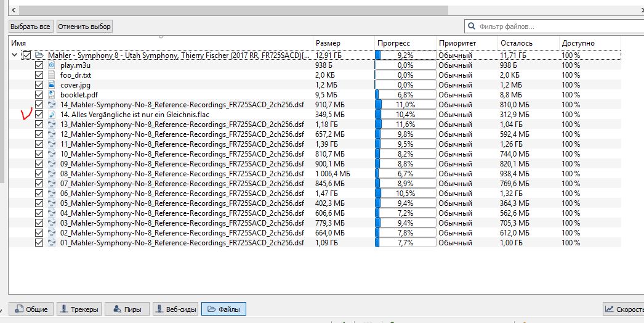Click file icon of 09_Mahler dsf track
The image size is (644, 323).
pos(51,164)
